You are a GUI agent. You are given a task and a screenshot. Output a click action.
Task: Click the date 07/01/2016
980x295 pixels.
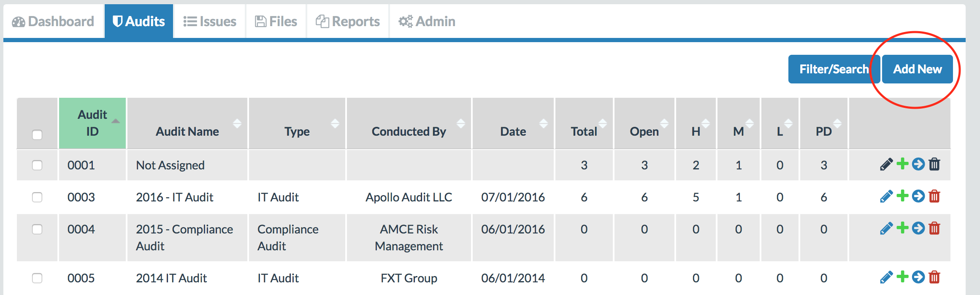pos(513,197)
